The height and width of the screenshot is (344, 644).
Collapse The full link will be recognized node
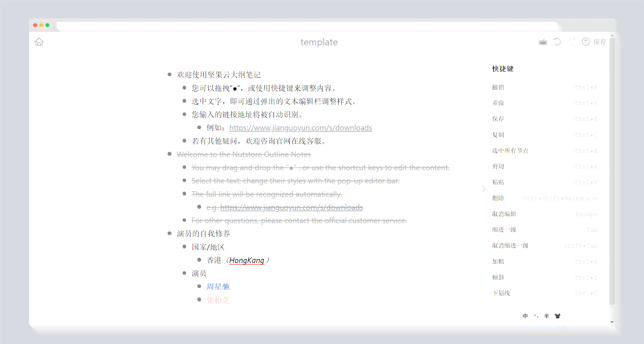coord(174,194)
